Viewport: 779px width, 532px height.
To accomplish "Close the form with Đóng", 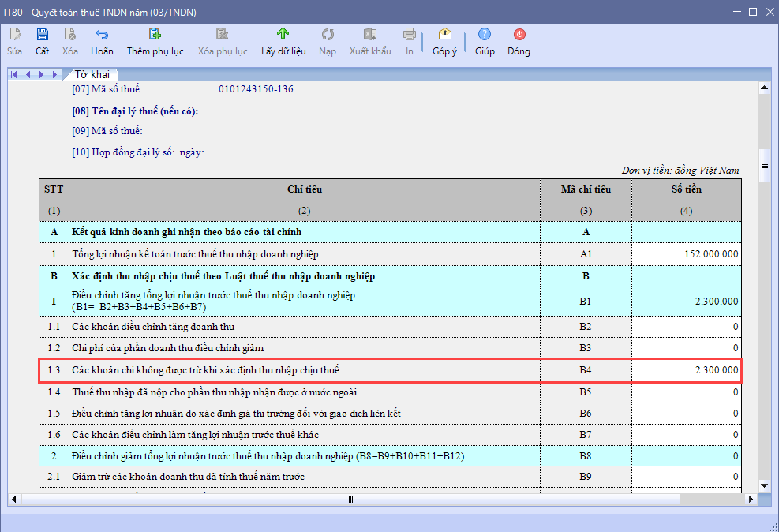I will coord(519,41).
